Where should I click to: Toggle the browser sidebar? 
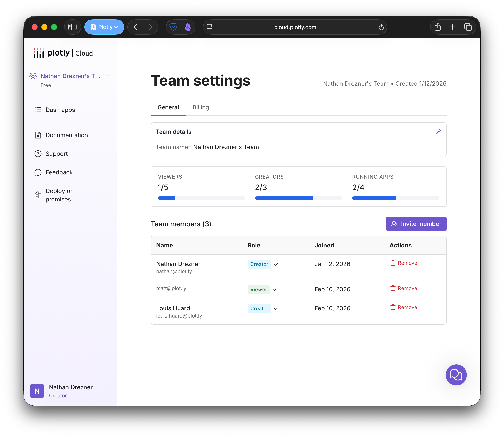coord(72,27)
